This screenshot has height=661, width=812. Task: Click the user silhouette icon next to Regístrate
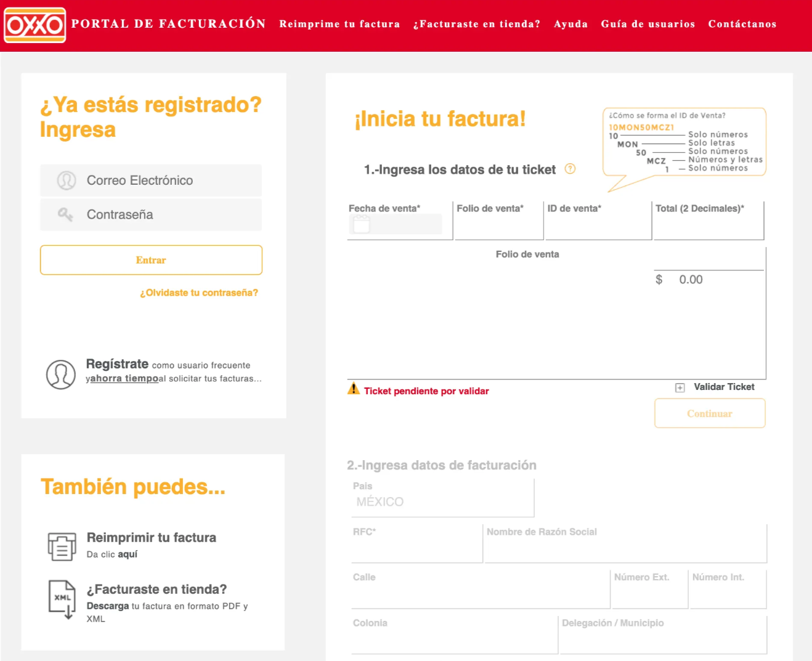coord(60,373)
